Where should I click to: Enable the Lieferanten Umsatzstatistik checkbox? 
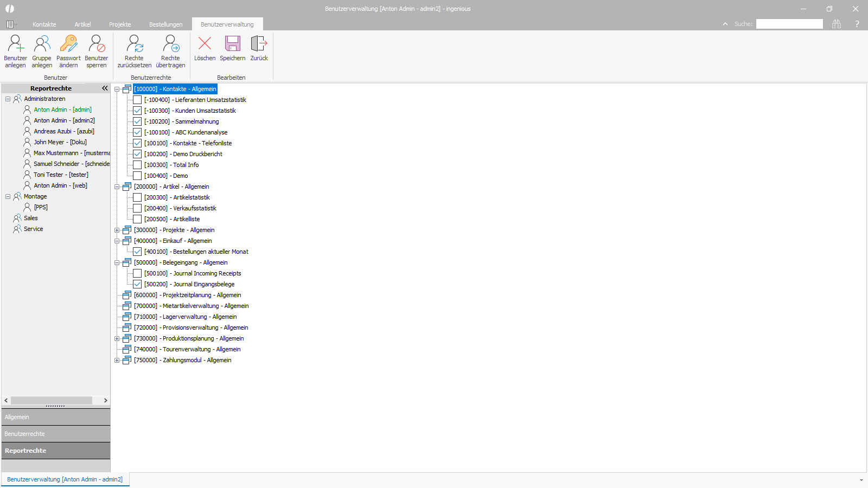pos(137,100)
